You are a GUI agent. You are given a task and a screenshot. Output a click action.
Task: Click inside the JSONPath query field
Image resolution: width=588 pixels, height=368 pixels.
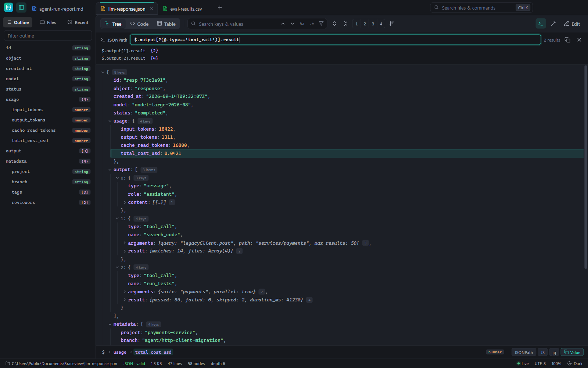coord(335,40)
